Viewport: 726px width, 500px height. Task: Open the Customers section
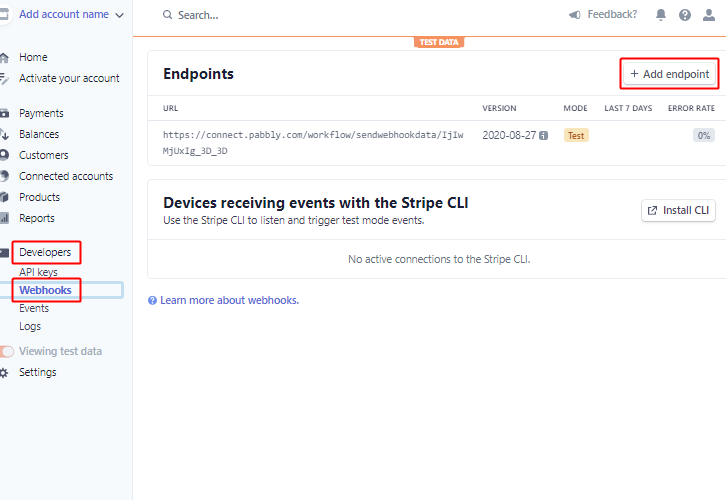pyautogui.click(x=44, y=155)
